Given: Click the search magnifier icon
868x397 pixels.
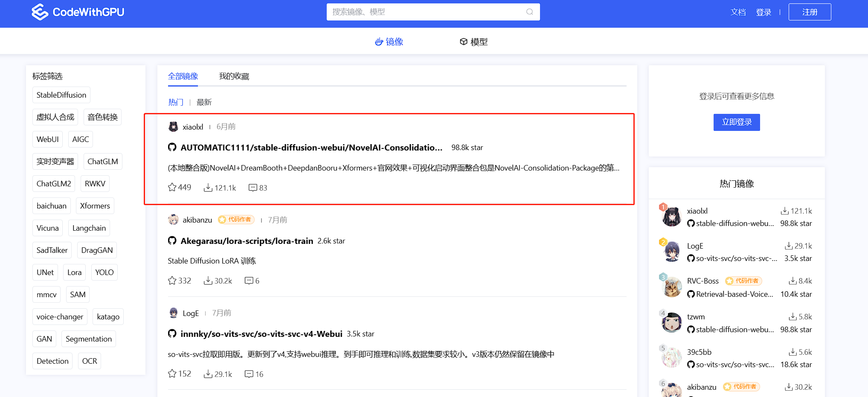Looking at the screenshot, I should 529,12.
